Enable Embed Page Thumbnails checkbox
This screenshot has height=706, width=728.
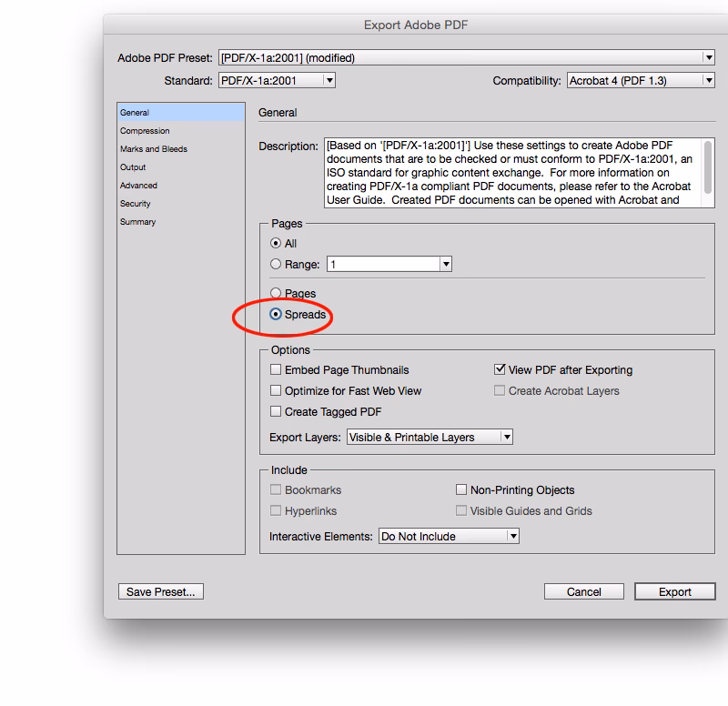tap(277, 370)
